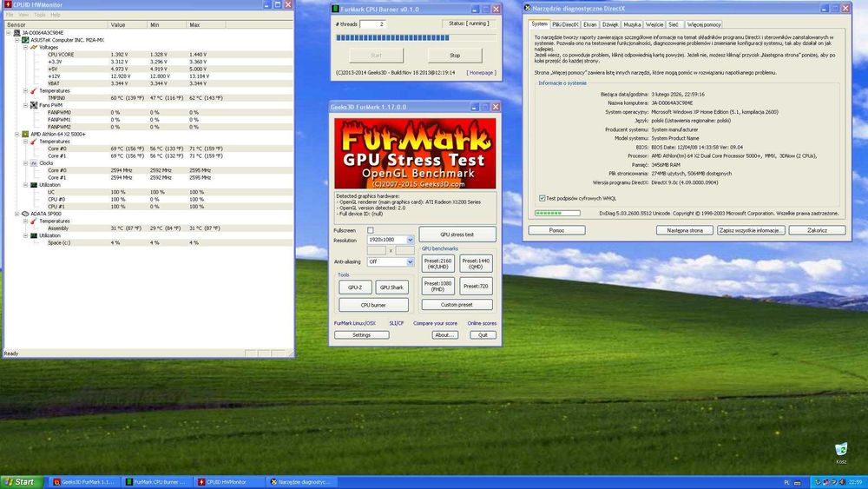Switch to CPUID HWMonitor taskbar item
Screen dimensions: 868x489
[x=230, y=482]
